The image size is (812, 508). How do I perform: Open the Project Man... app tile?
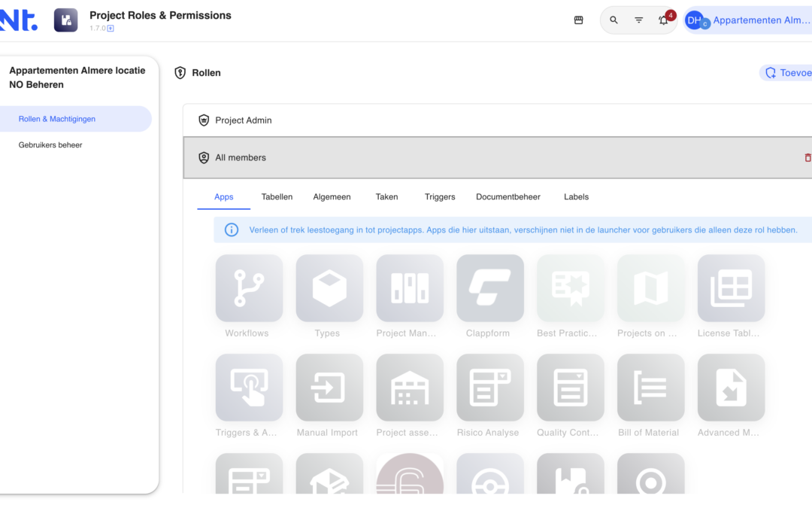click(410, 287)
